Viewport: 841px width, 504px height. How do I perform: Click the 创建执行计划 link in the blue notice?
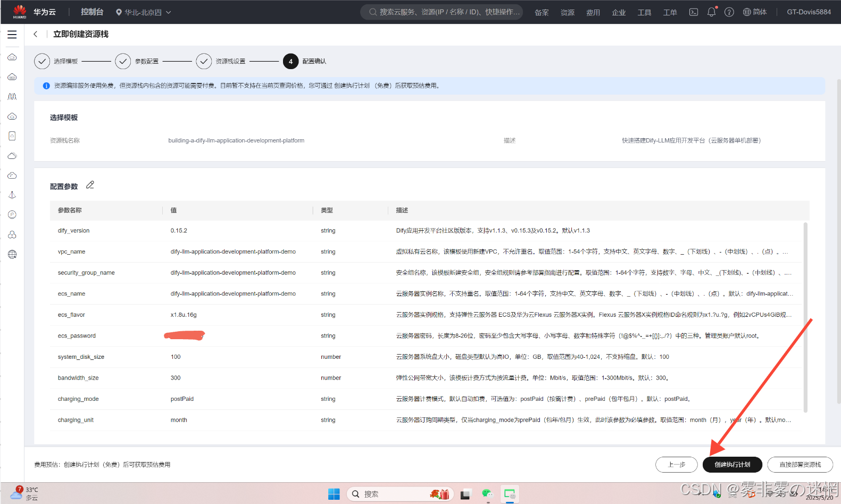point(352,86)
